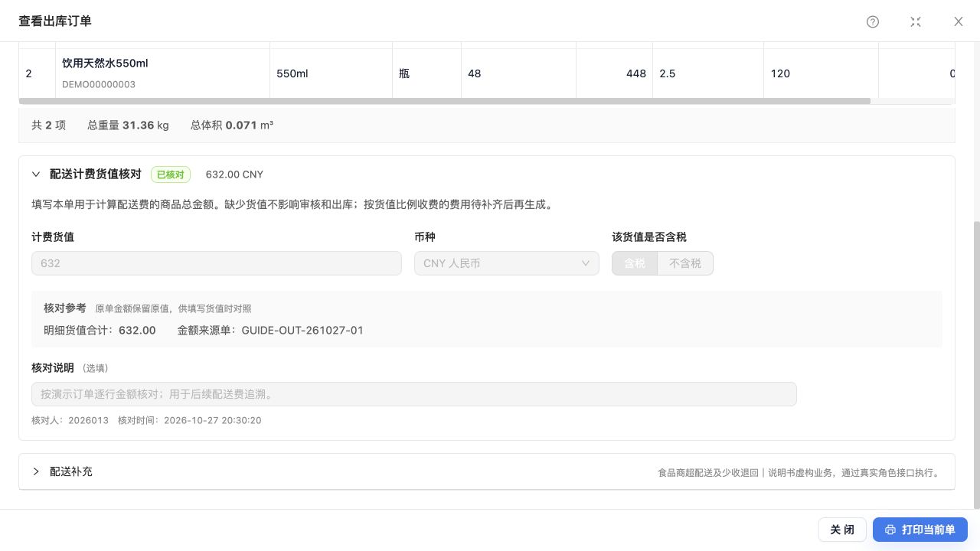Click the 总重量 31.36 kg summary
The width and height of the screenshot is (980, 551).
tap(129, 125)
